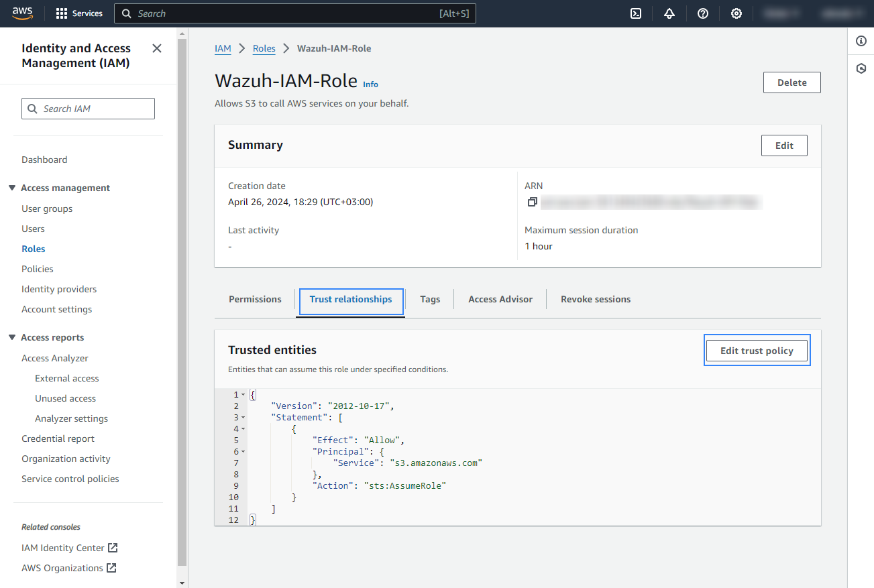This screenshot has width=874, height=588.
Task: Close the IAM navigation panel
Action: tap(157, 48)
